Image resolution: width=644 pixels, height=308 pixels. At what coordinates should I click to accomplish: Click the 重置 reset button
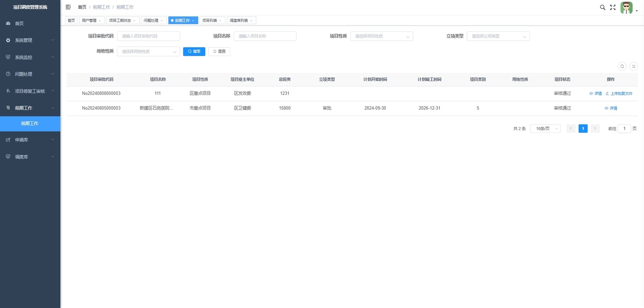click(219, 52)
